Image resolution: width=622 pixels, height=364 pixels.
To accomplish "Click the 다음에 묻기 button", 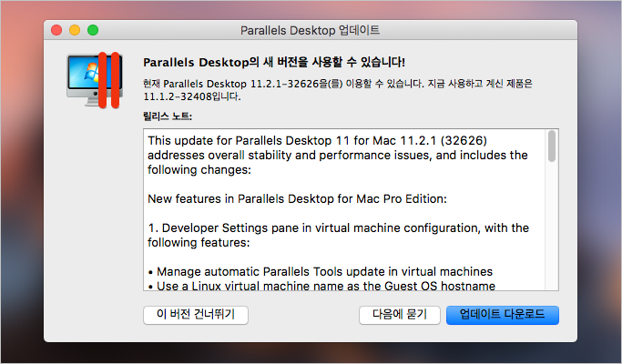I will (400, 315).
